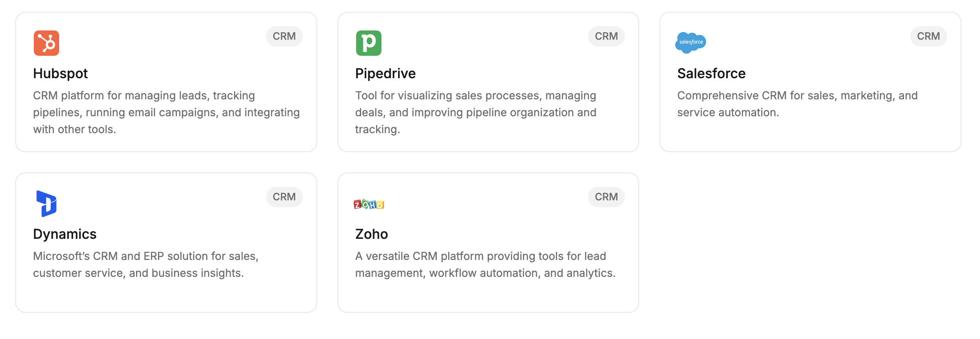The height and width of the screenshot is (339, 980).
Task: Open the Hubspot title link
Action: (60, 74)
